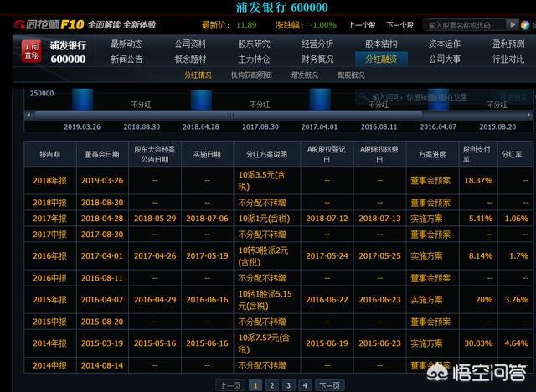Click the 2015.08.20 chart date label
Viewport: 536px width, 392px height.
tap(497, 126)
